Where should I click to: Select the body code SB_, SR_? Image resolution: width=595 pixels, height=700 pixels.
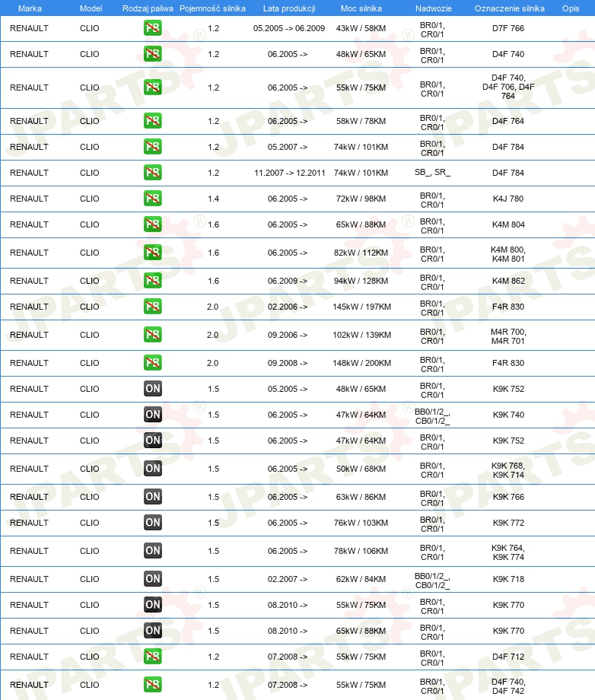(432, 172)
